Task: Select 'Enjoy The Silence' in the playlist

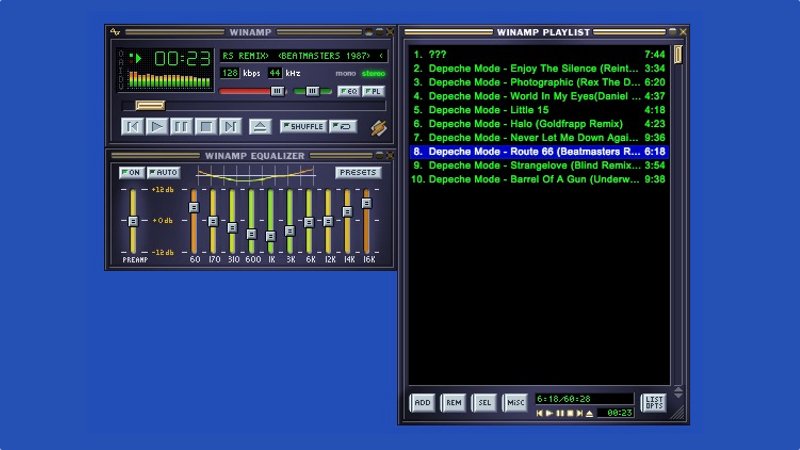Action: point(539,68)
